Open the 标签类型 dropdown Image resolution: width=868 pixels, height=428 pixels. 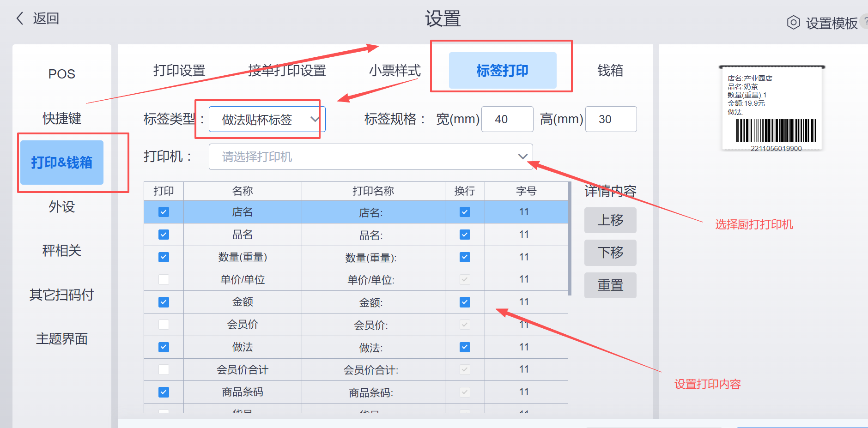pyautogui.click(x=267, y=120)
